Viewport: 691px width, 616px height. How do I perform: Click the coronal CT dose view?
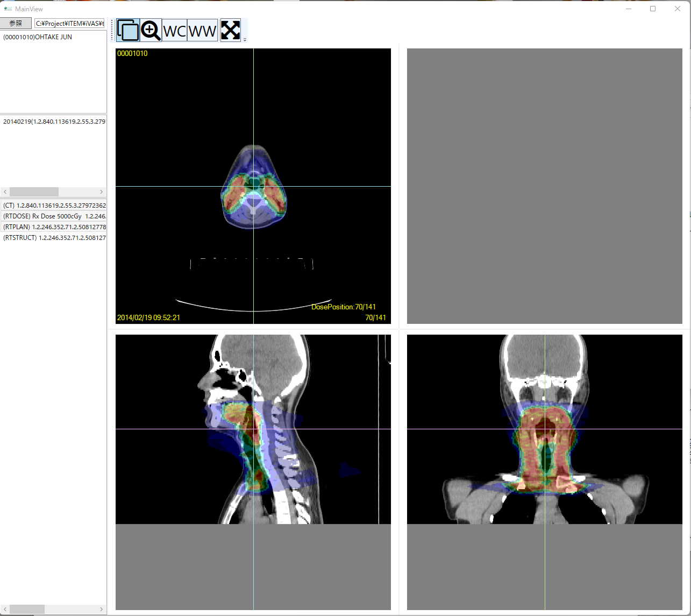545,429
